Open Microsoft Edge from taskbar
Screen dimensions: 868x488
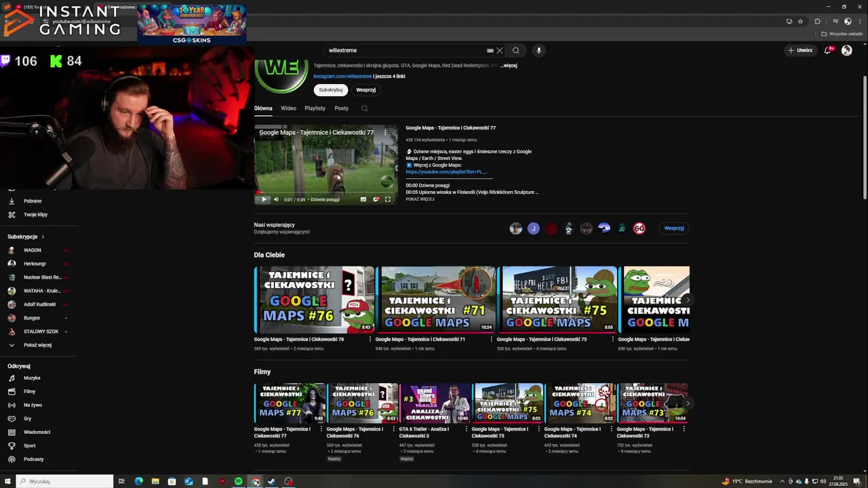(x=139, y=481)
